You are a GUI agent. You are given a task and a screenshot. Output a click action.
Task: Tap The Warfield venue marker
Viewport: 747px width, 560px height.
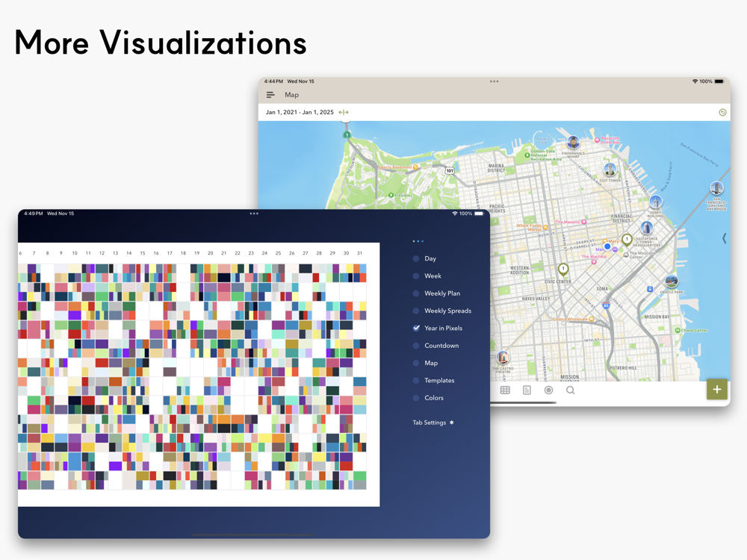point(594,261)
